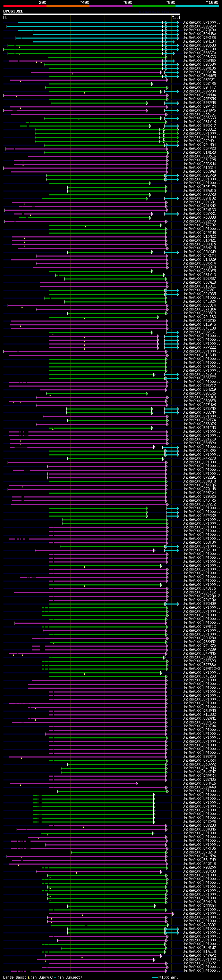The width and height of the screenshot is (222, 980).
Task: Click UniRef100_A5BQL2 label
Action: pos(199,129)
